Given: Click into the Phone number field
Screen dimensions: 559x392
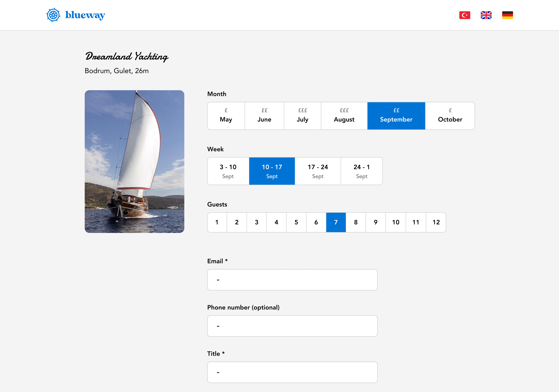Looking at the screenshot, I should click(x=292, y=326).
